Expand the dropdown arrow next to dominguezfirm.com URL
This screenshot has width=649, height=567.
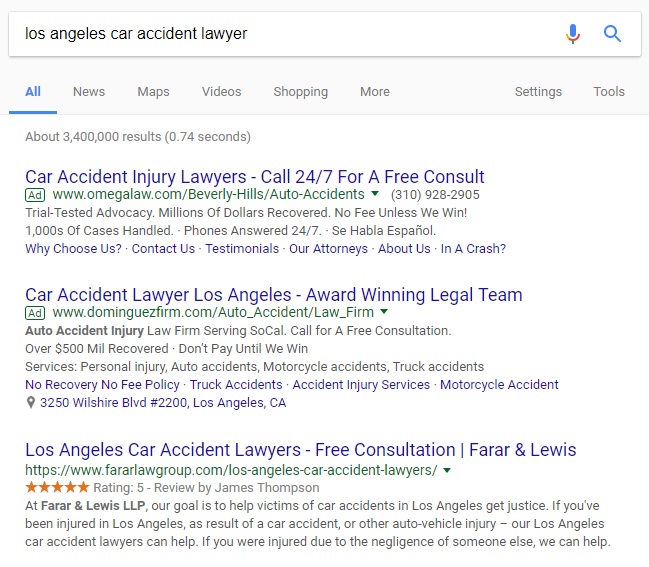(384, 311)
